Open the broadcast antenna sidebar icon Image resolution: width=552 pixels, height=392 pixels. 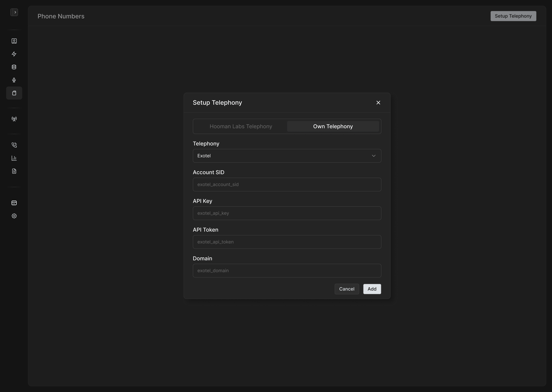tap(14, 119)
